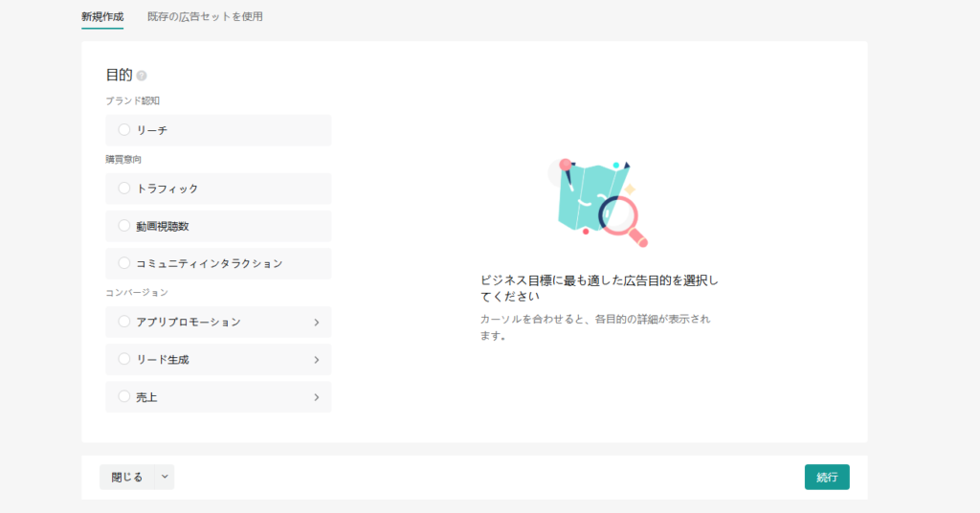Click the 続行 button
Viewport: 980px width, 513px height.
coord(827,477)
